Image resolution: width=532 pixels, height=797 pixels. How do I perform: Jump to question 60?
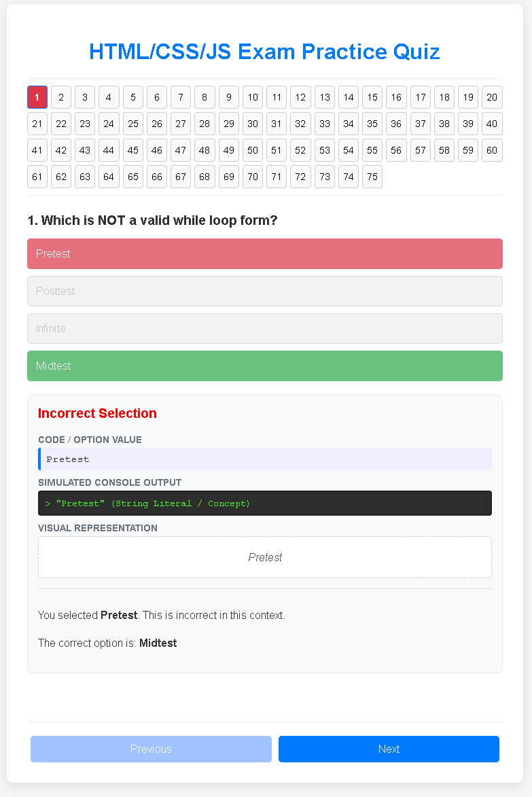(x=492, y=150)
